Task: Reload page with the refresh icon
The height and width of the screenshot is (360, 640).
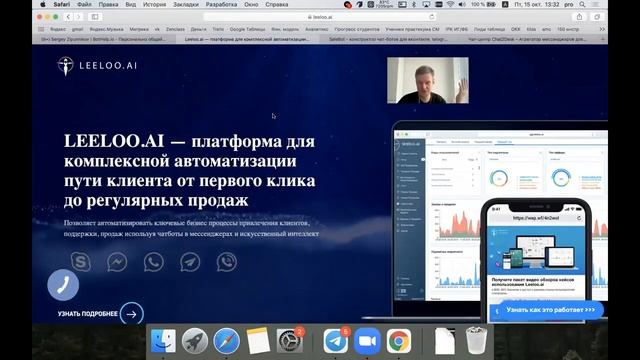Action: (x=431, y=17)
